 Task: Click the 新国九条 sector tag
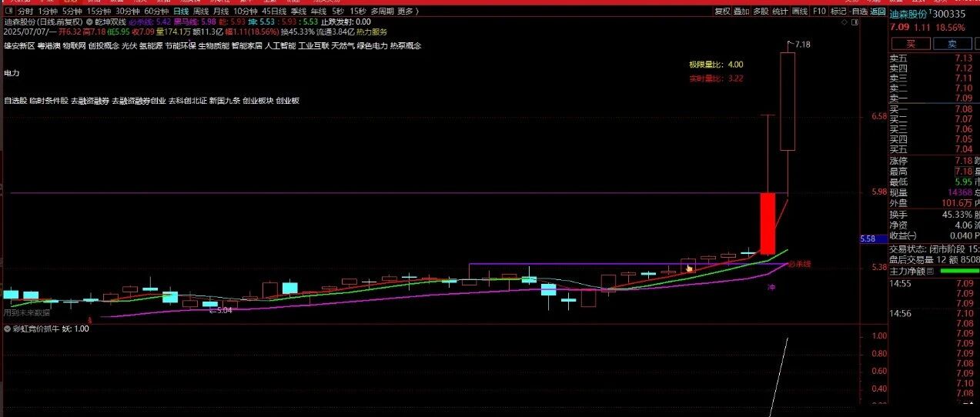tap(224, 101)
